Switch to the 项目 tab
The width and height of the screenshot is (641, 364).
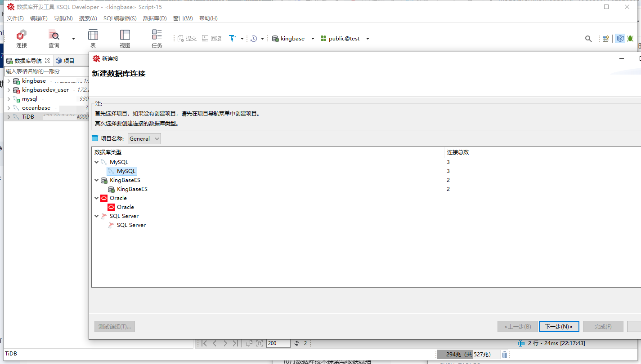click(x=65, y=61)
